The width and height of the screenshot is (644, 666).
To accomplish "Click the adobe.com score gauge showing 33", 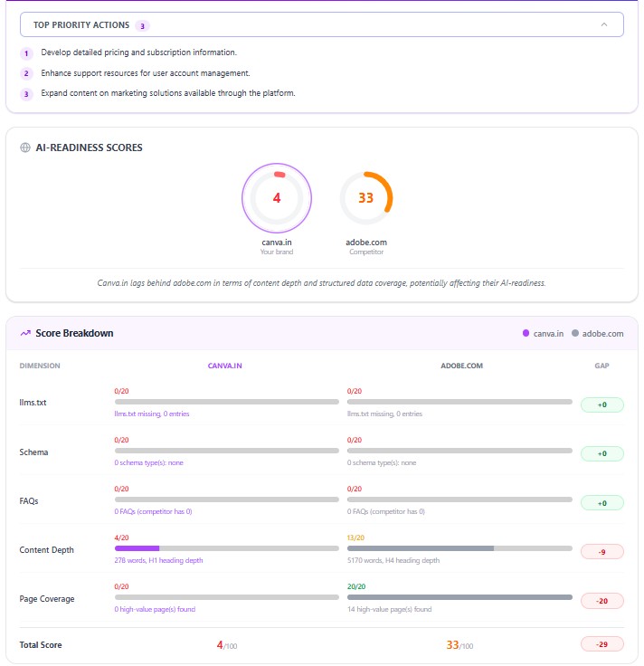I will (366, 198).
